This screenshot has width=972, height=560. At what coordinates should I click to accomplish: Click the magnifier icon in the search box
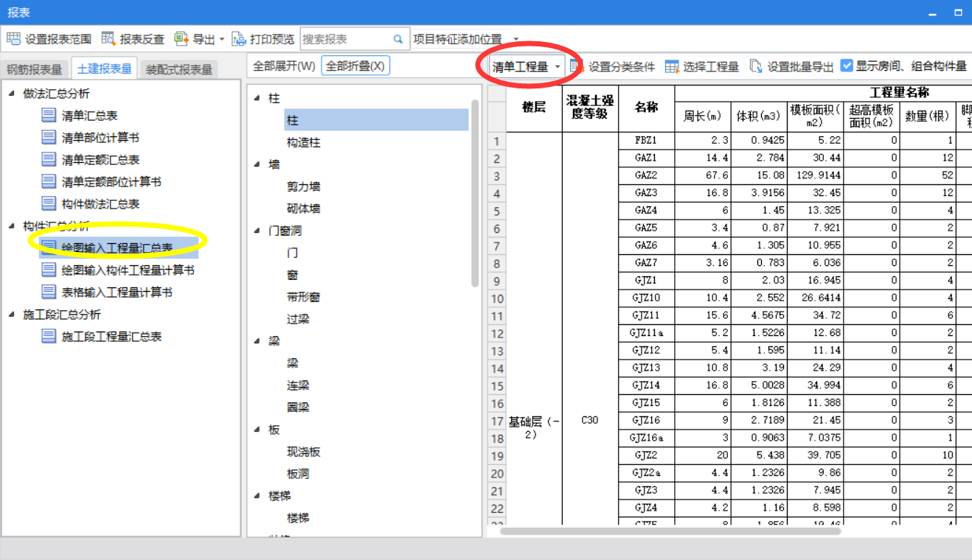398,39
